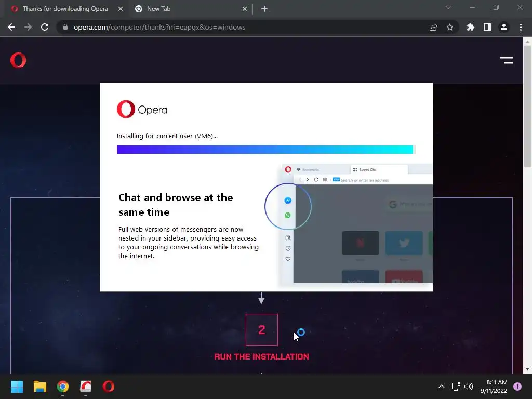Launch Opera from the taskbar icon

pos(109,387)
